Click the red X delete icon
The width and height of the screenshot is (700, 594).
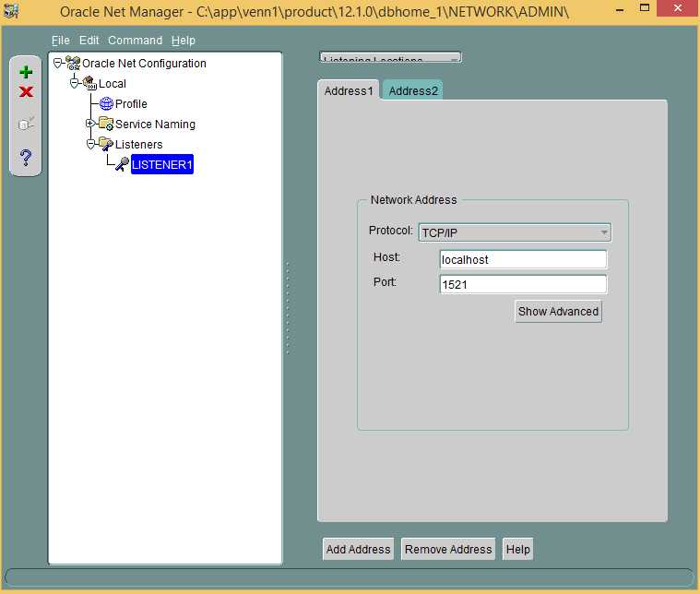coord(27,92)
